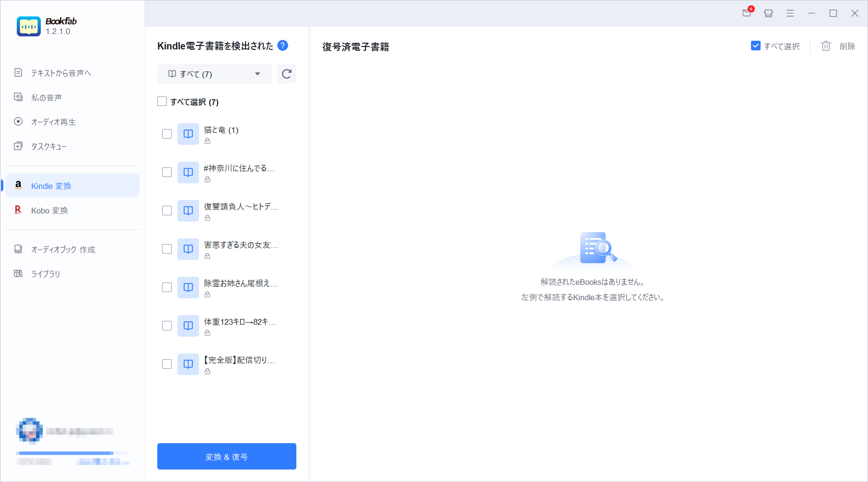Check the 猫と竜 book checkbox
Viewport: 868px width, 482px height.
click(166, 134)
